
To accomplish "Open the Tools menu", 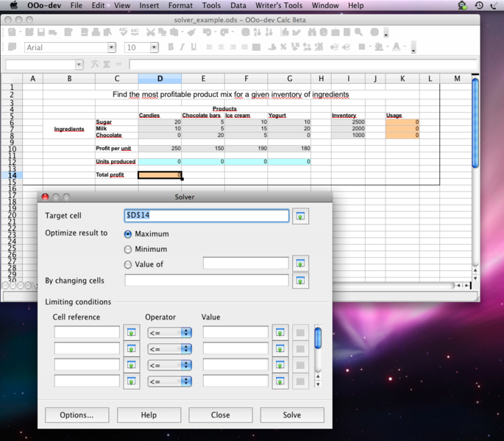I will point(211,5).
